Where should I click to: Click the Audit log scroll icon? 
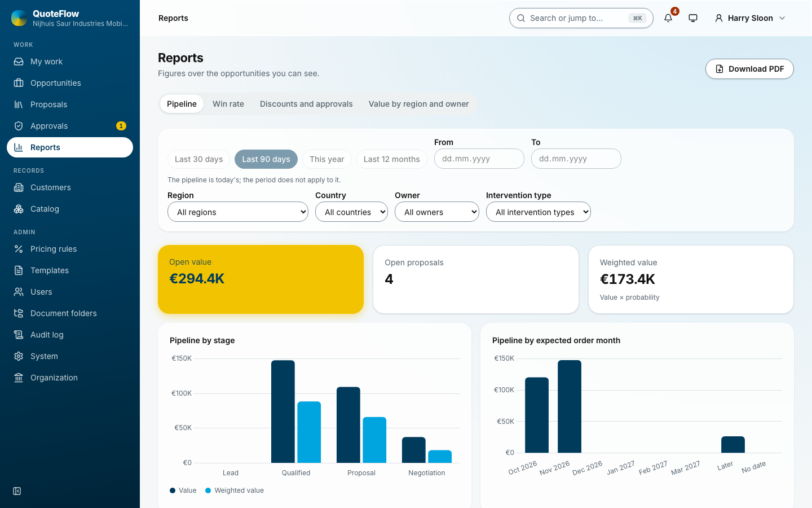(x=19, y=335)
